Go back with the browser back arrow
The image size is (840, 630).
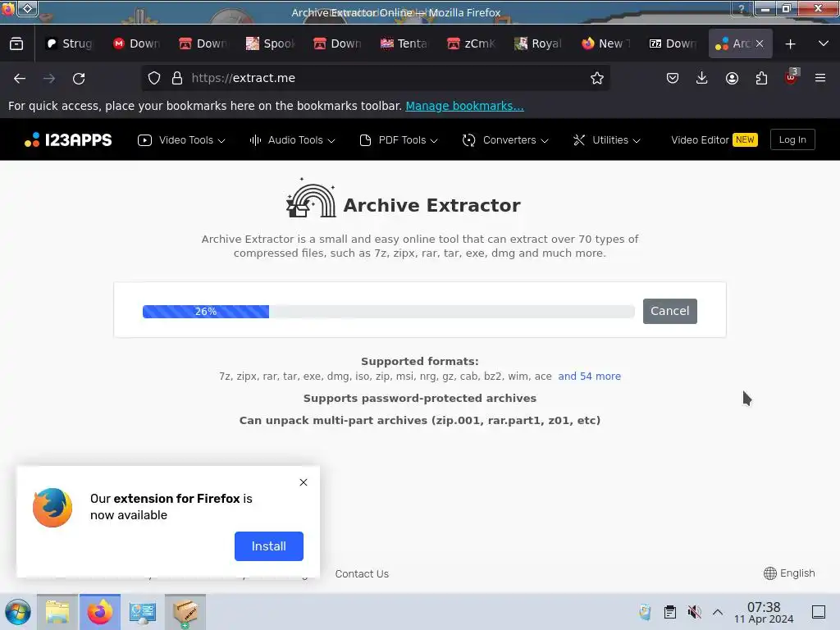(20, 78)
